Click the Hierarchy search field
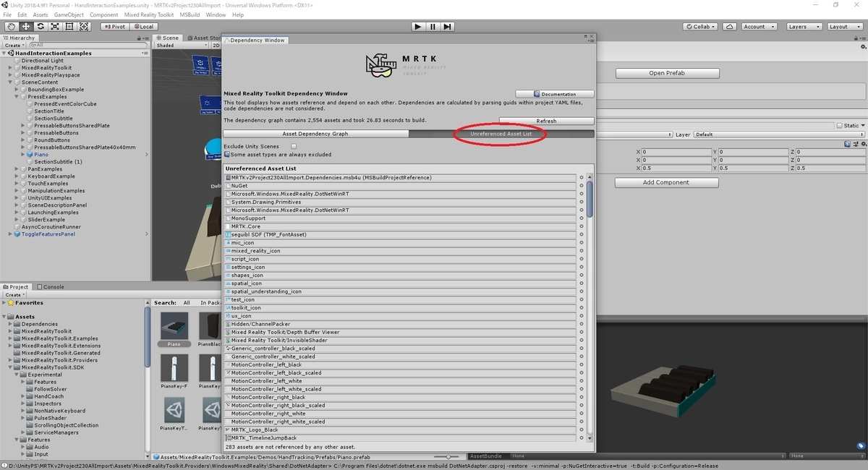Viewport: 868px width, 470px height. (89, 45)
